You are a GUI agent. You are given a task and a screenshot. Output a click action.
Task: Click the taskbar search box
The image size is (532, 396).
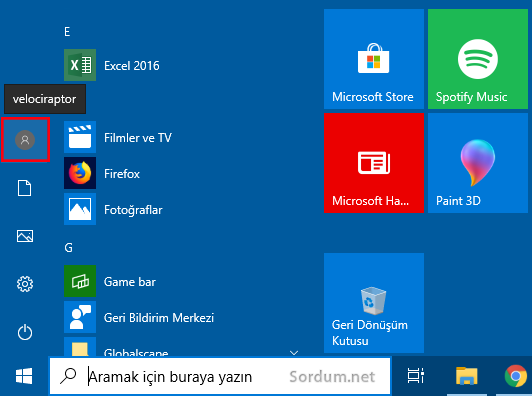(220, 376)
